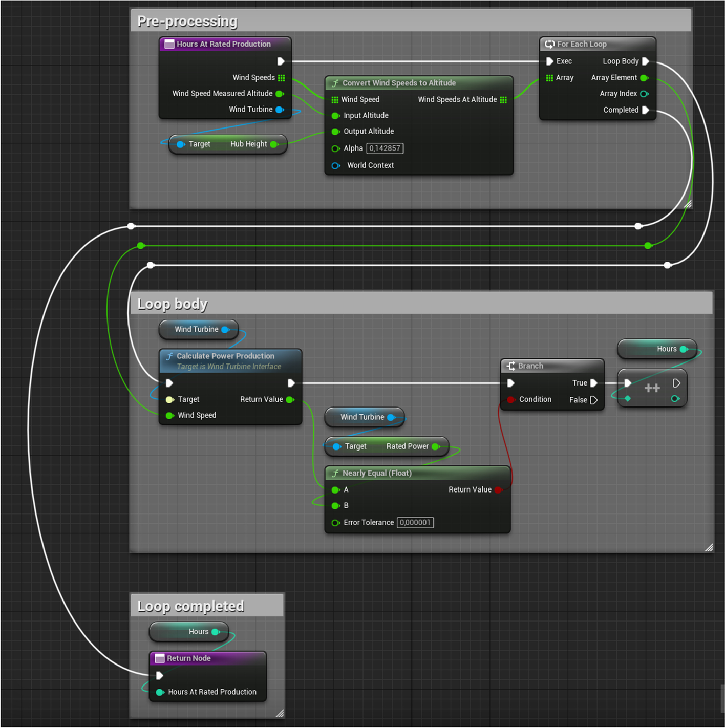Click the Array Element output pin

tap(644, 78)
